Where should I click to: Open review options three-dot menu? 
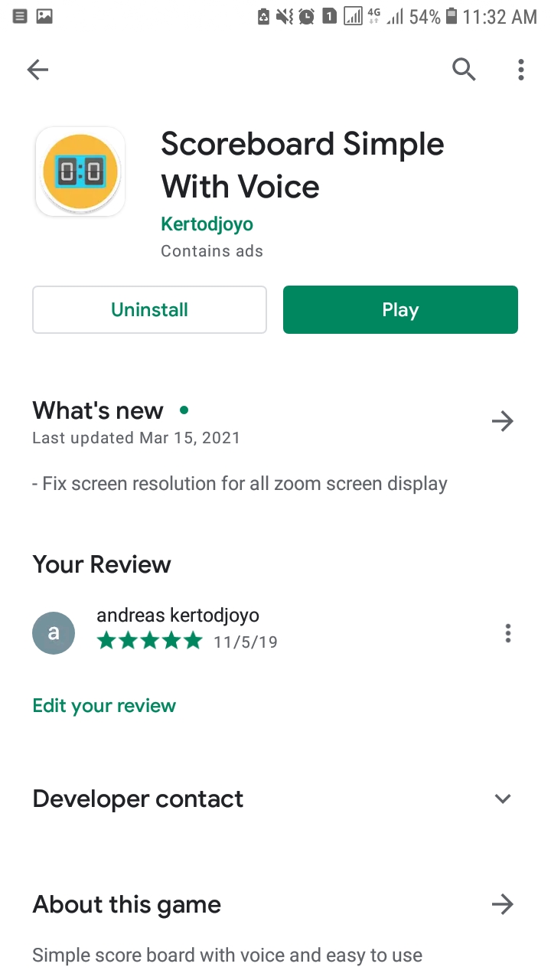point(507,633)
